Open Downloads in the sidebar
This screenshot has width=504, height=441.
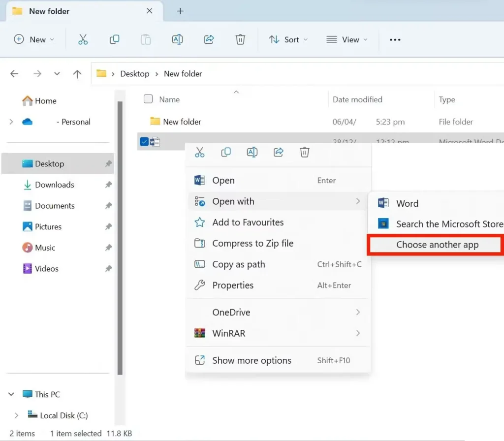click(54, 185)
